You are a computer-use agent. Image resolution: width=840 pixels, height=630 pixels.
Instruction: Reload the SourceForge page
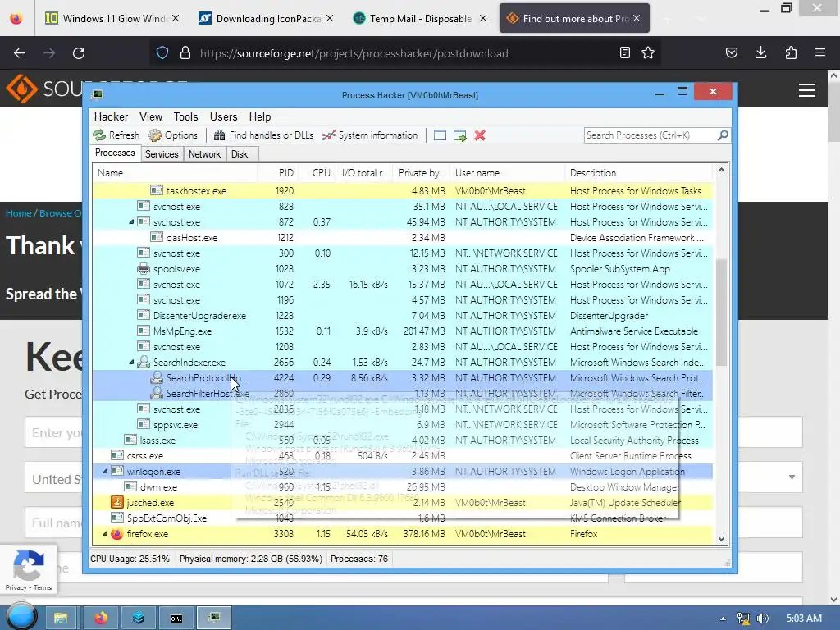tap(79, 53)
